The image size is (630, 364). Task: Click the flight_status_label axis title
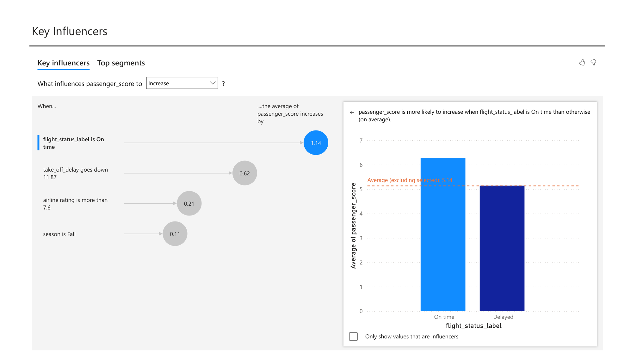[x=473, y=326]
